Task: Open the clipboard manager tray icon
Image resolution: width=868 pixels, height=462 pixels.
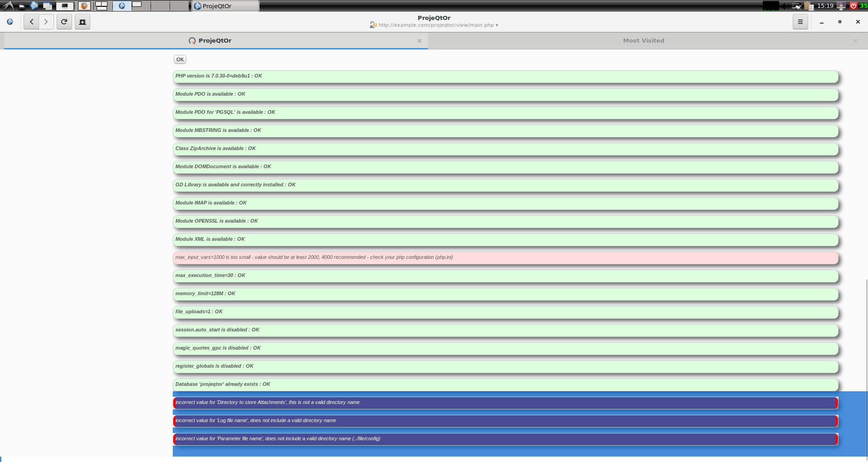Action: point(809,6)
